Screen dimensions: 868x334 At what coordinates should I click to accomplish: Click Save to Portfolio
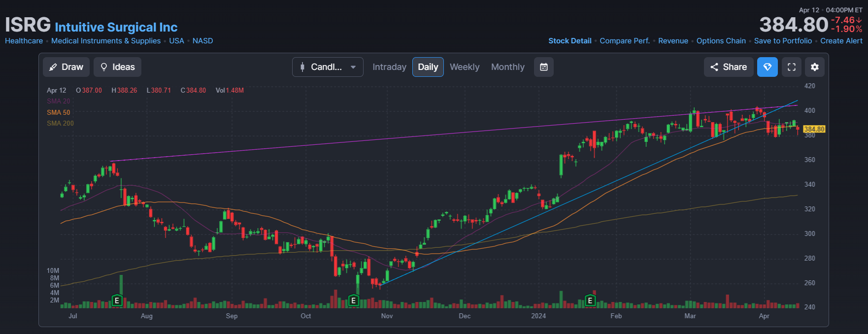[783, 41]
